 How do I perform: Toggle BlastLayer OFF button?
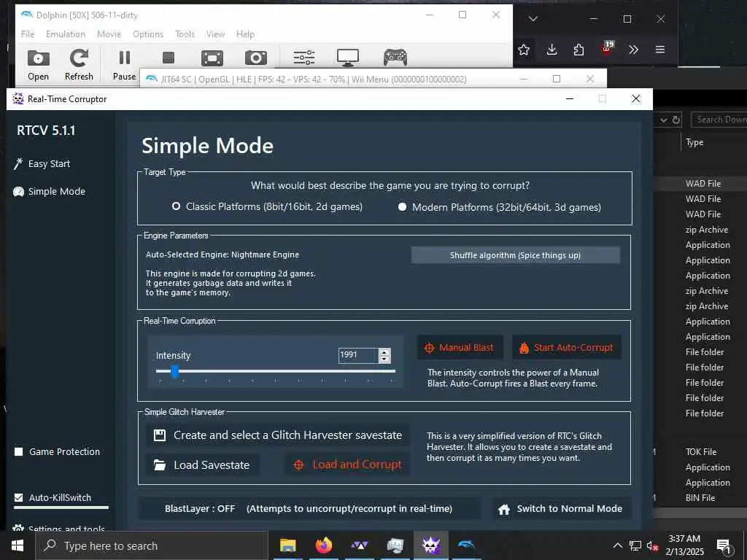click(x=309, y=508)
